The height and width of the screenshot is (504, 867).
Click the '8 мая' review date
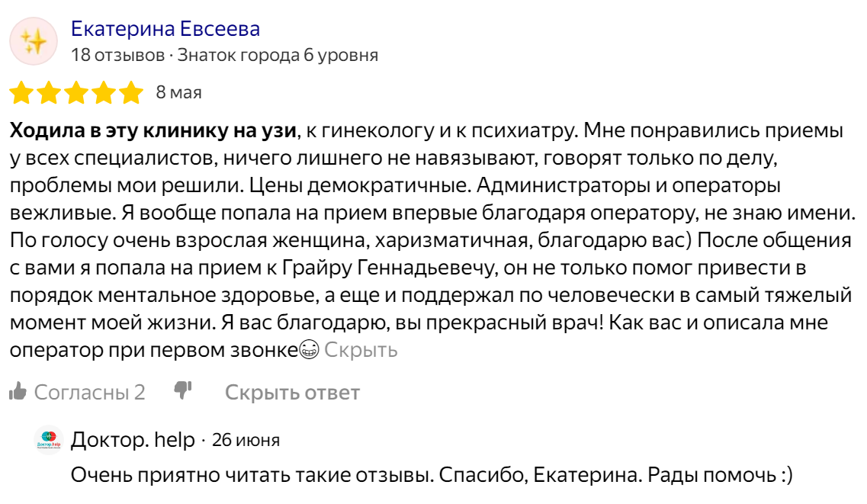tap(178, 93)
